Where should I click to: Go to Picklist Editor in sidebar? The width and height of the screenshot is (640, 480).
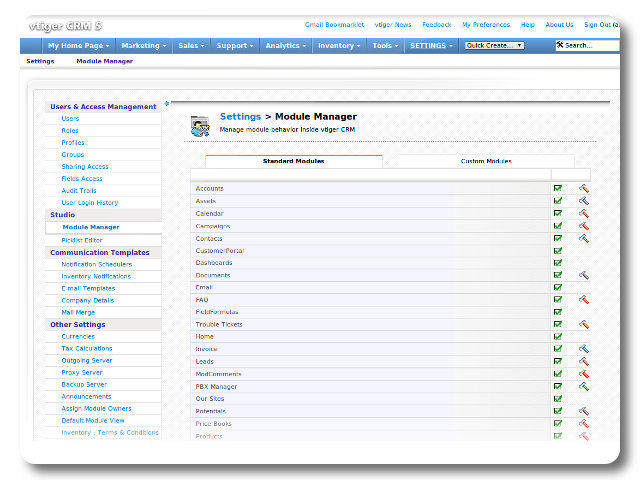point(82,240)
